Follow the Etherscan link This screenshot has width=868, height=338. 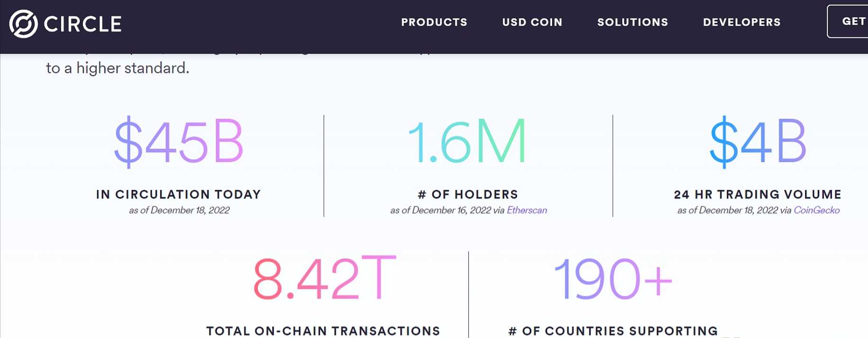click(x=527, y=210)
